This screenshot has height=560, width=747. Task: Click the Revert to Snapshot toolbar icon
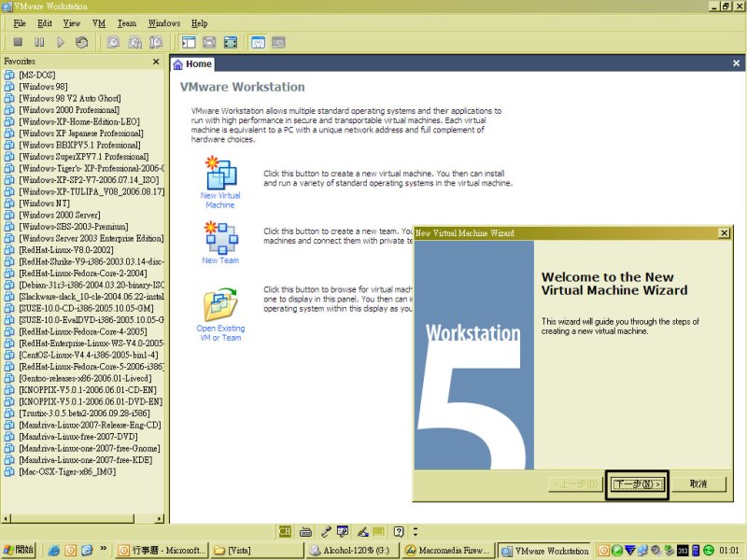pyautogui.click(x=134, y=42)
